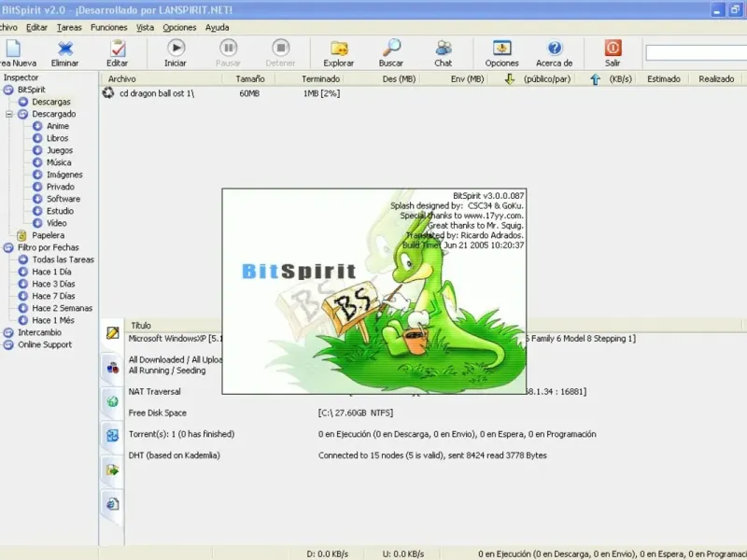This screenshot has width=747, height=560.
Task: Click the Eliminar toolbar icon
Action: pos(64,49)
